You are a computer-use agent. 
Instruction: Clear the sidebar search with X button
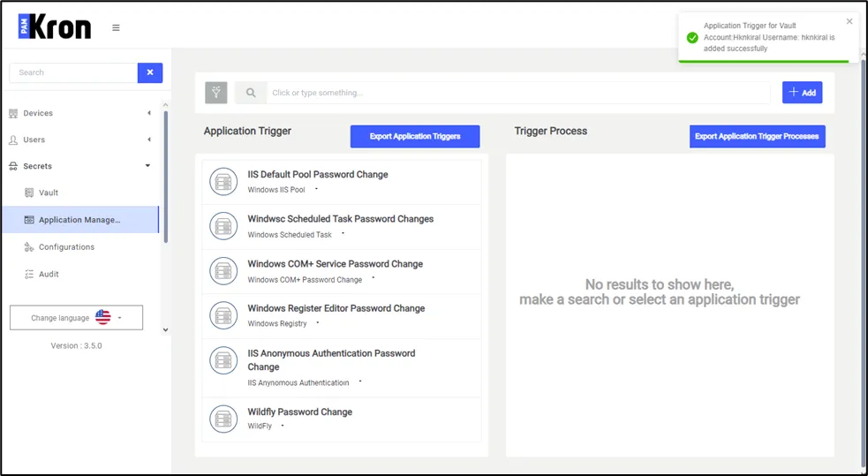pyautogui.click(x=150, y=72)
